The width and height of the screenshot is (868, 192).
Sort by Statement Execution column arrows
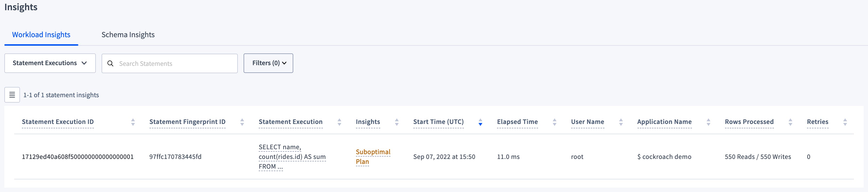(x=339, y=122)
